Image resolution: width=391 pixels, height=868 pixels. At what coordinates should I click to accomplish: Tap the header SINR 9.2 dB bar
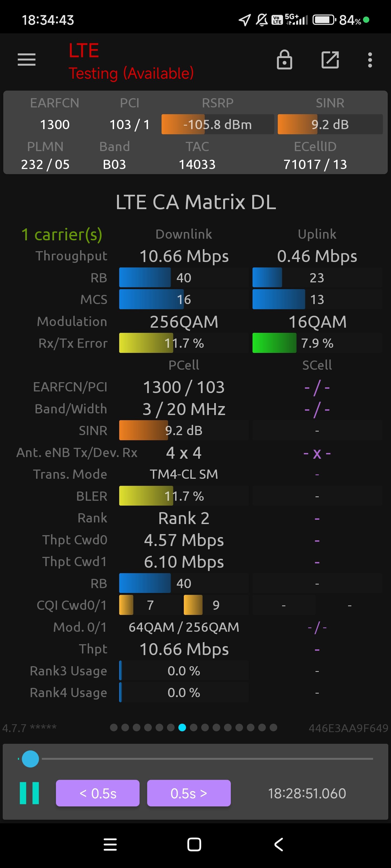tap(330, 124)
